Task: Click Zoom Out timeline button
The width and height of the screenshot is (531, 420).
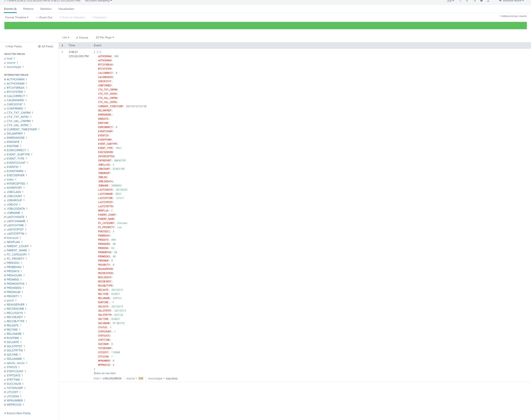Action: pyautogui.click(x=44, y=18)
